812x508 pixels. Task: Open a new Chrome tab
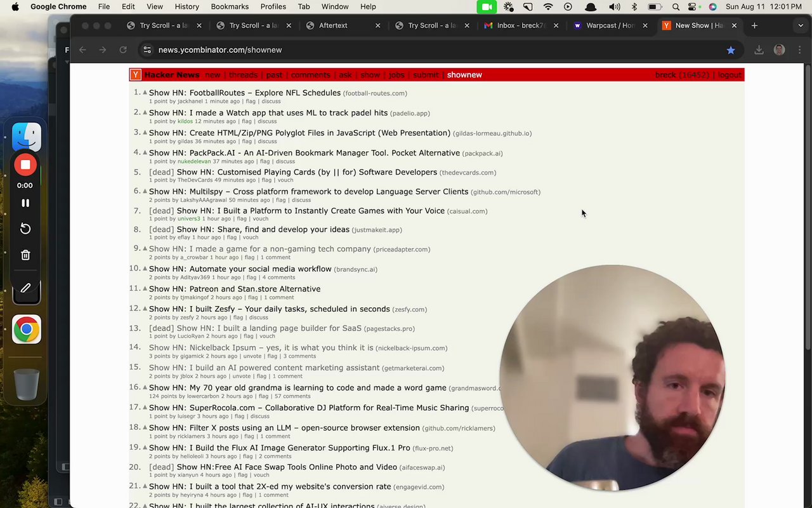point(754,25)
